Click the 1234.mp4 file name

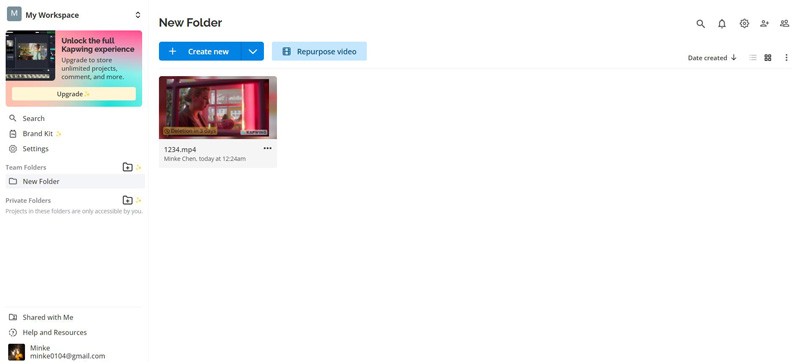[x=180, y=149]
